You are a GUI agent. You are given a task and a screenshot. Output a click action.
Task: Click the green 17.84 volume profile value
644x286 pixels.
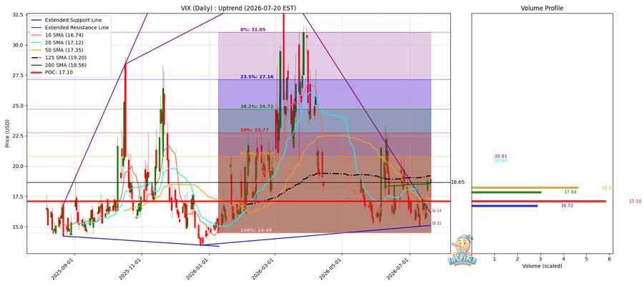570,192
